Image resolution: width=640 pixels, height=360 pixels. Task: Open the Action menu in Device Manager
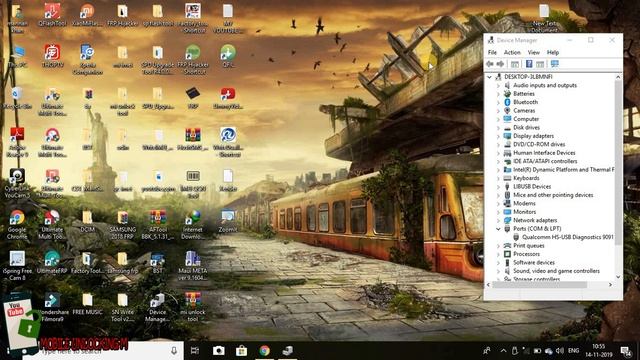[512, 52]
